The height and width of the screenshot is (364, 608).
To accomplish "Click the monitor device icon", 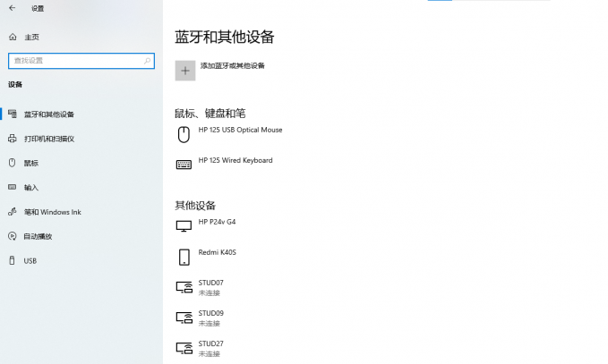I will (x=184, y=226).
